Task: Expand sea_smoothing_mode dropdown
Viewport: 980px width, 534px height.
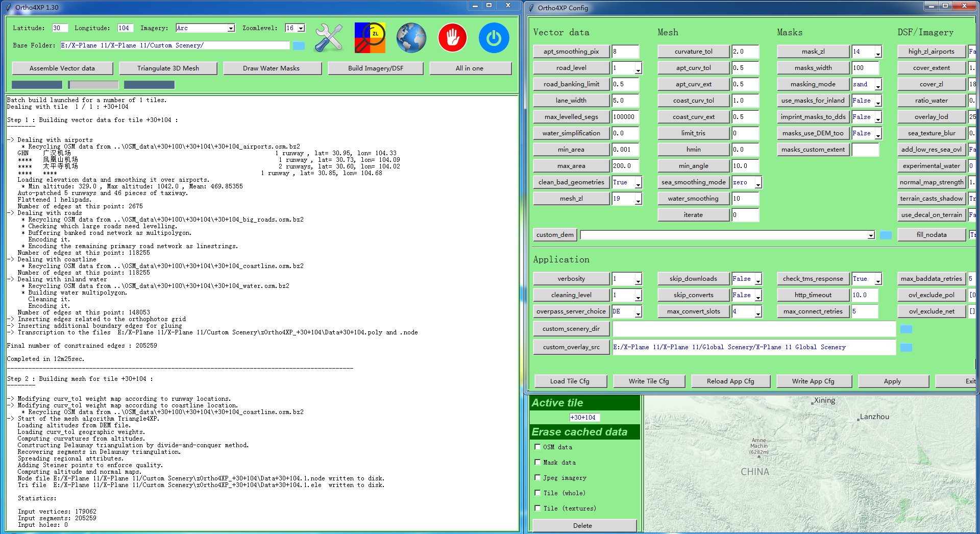Action: click(x=758, y=182)
